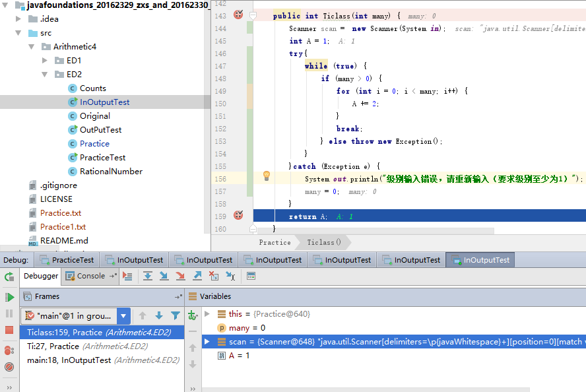Image resolution: width=586 pixels, height=392 pixels.
Task: Select variable 'A = 1'
Action: [239, 356]
